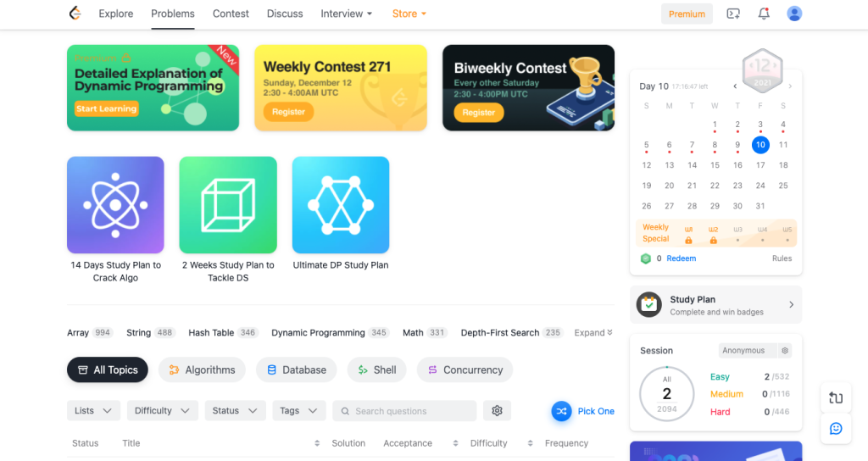Click the Redeem link under the calendar
The width and height of the screenshot is (868, 461).
pos(681,258)
